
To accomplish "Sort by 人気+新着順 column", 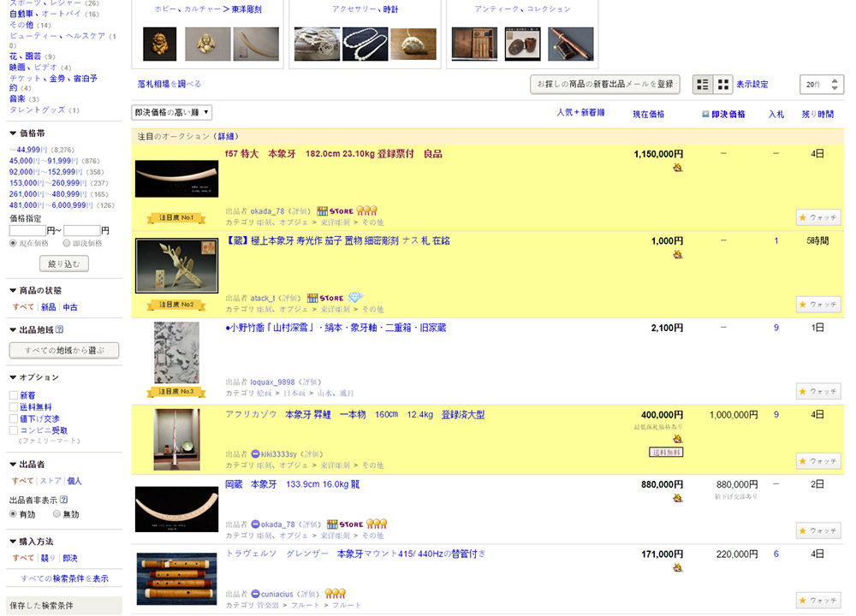I will tap(580, 112).
